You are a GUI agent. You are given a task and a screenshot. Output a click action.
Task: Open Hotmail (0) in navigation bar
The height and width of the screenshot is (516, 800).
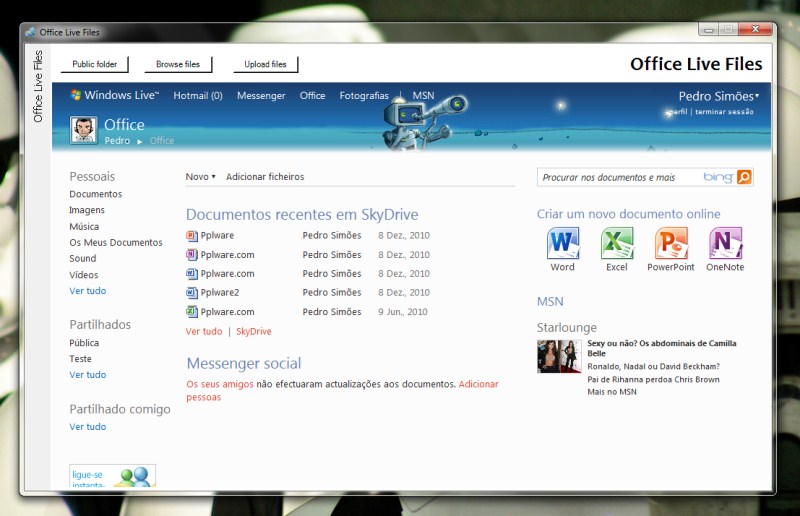[198, 95]
